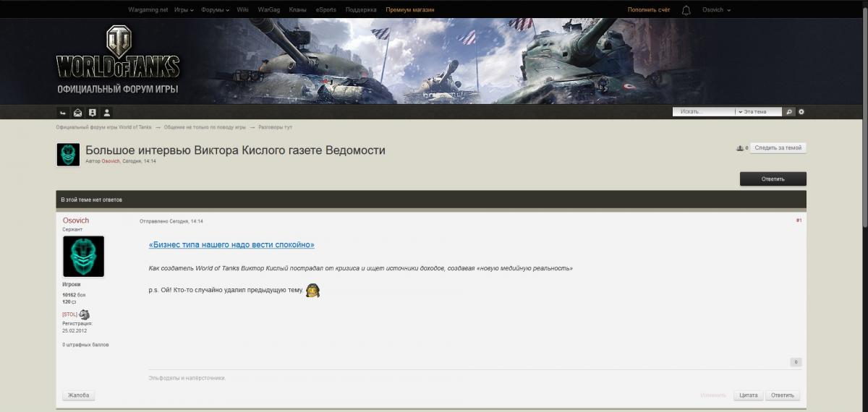Open the WarGag menu item
868x412 pixels.
[268, 10]
